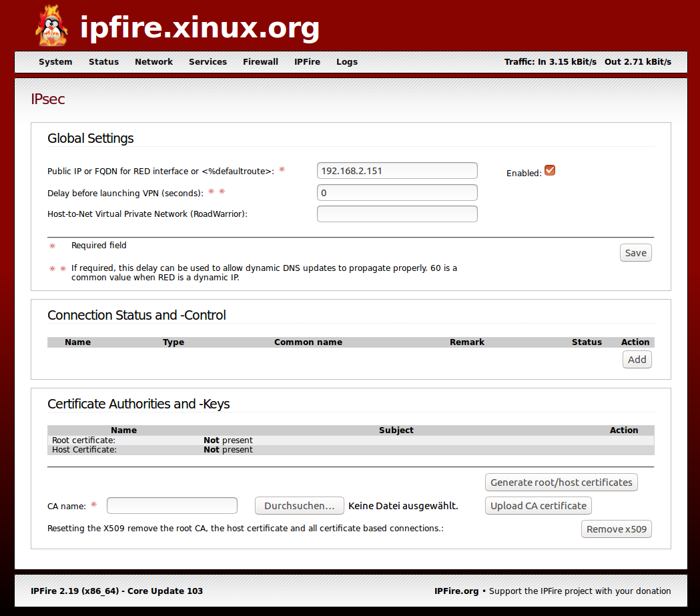This screenshot has height=616, width=700.
Task: Edit the Public IP for RED interface field
Action: click(397, 170)
